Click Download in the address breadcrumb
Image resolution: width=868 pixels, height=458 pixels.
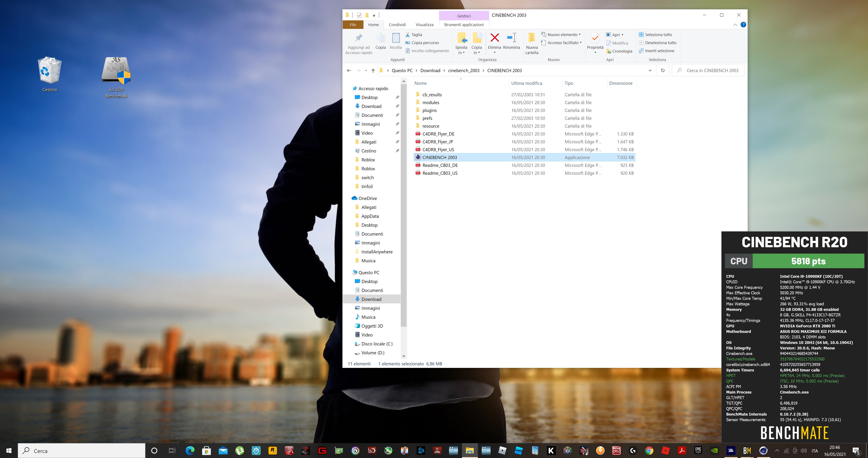tap(430, 70)
